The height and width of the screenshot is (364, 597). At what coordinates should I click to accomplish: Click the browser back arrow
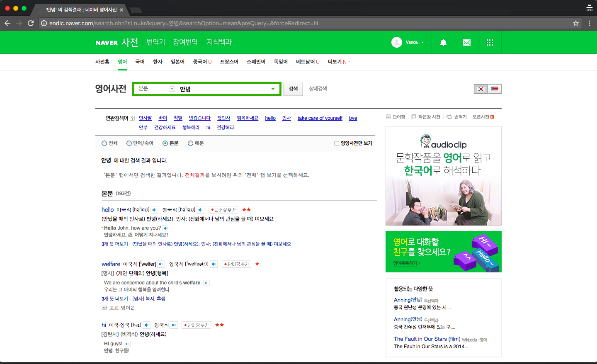point(7,23)
